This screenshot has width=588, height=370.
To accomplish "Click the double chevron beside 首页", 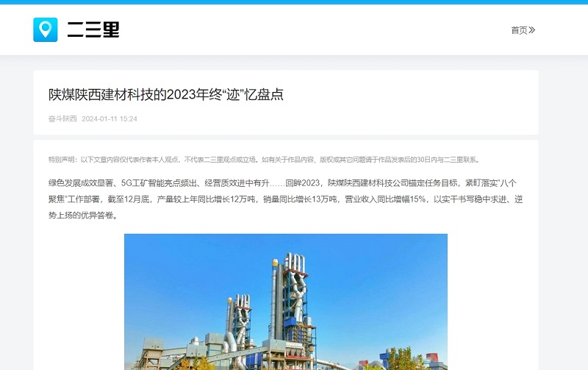I will click(x=531, y=30).
